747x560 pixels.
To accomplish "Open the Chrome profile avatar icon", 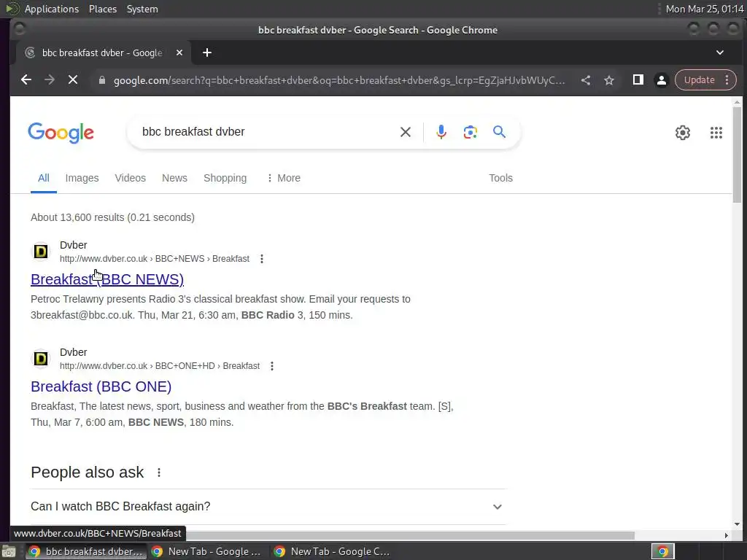I will pos(661,80).
